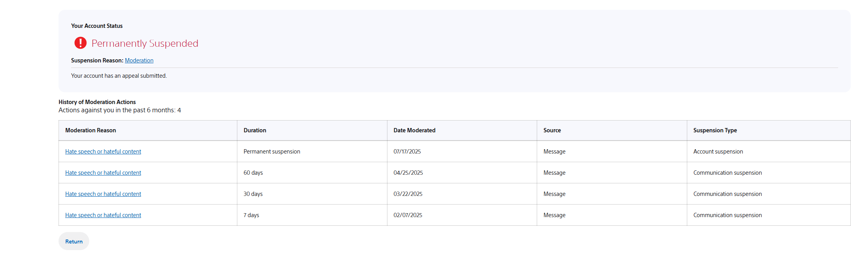Open hate speech link in 30 days row
The width and height of the screenshot is (868, 256).
pyautogui.click(x=103, y=194)
